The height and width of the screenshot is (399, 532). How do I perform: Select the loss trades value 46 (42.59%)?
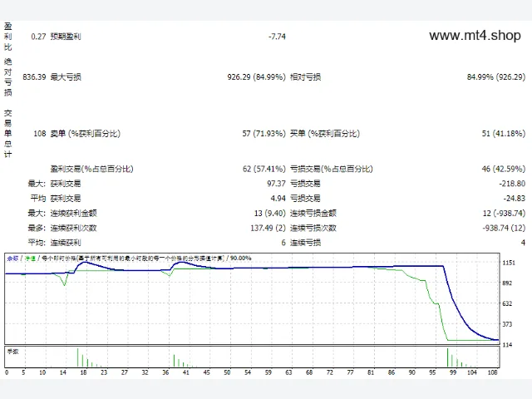pos(504,169)
